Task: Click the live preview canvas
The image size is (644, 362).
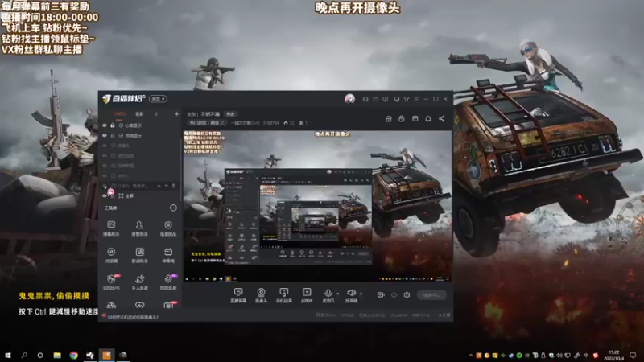Action: pos(317,206)
